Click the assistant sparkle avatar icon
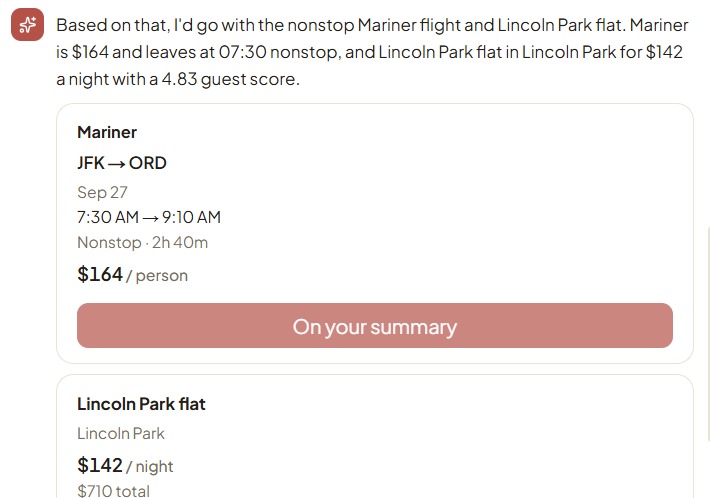 pos(28,24)
